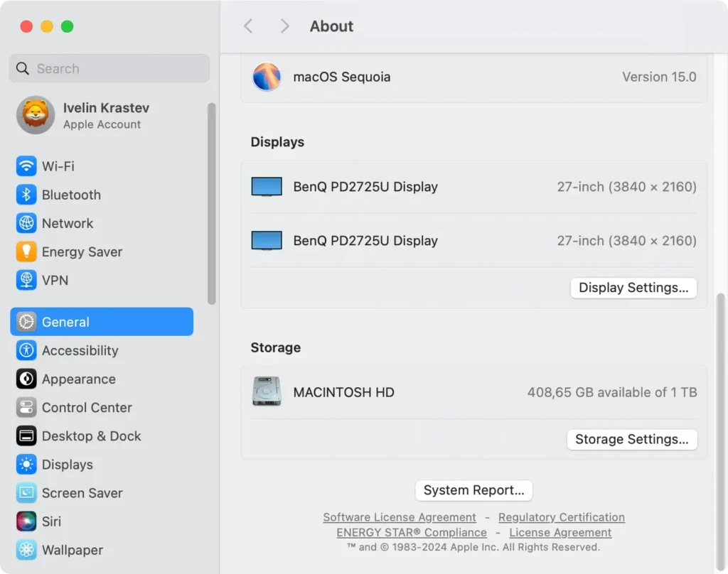
Task: Generate the System Report
Action: pos(473,490)
